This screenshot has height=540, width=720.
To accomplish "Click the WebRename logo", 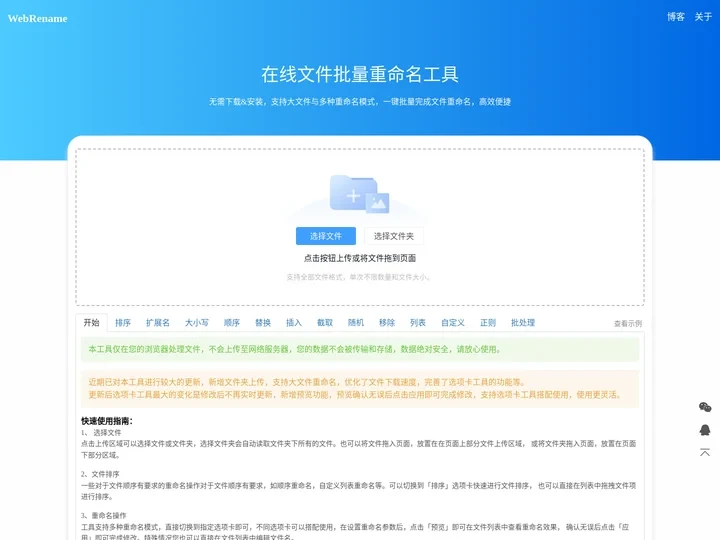I will [38, 18].
